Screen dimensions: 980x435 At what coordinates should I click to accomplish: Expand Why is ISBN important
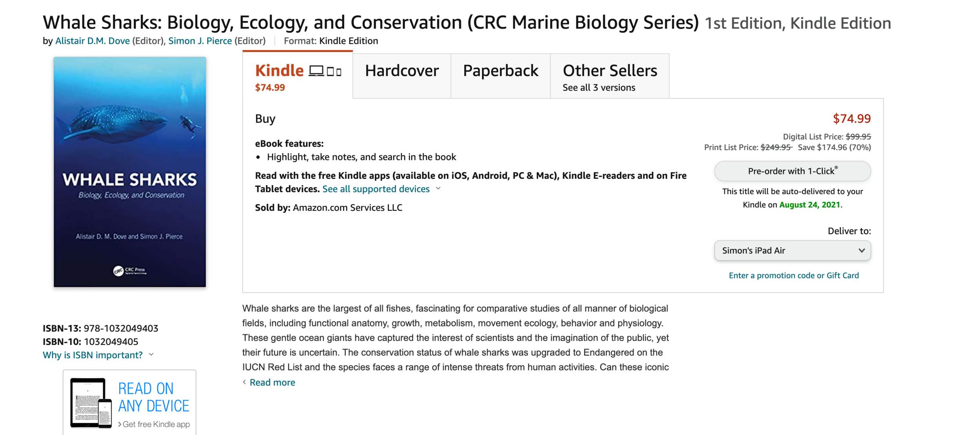pos(151,355)
